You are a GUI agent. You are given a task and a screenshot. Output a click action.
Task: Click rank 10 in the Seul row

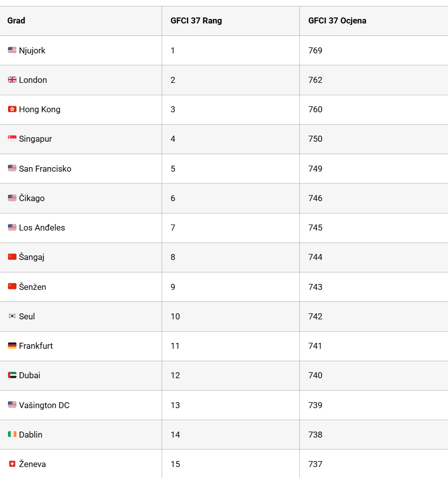[175, 316]
